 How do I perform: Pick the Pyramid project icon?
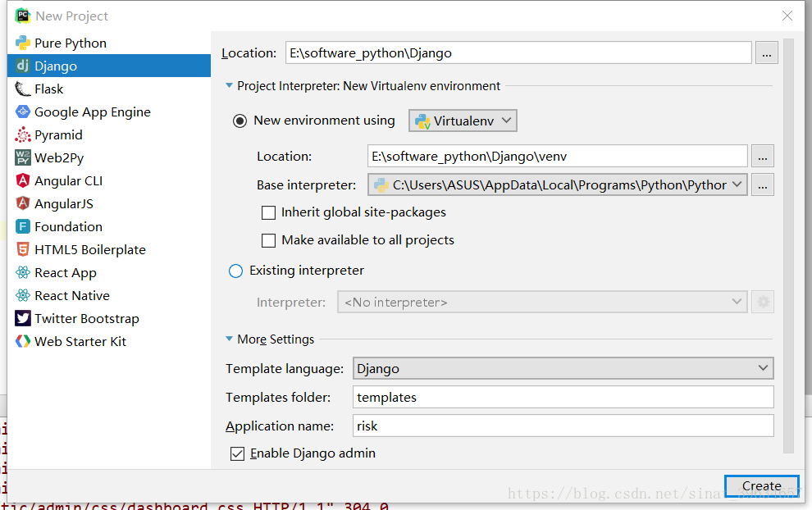(x=23, y=134)
